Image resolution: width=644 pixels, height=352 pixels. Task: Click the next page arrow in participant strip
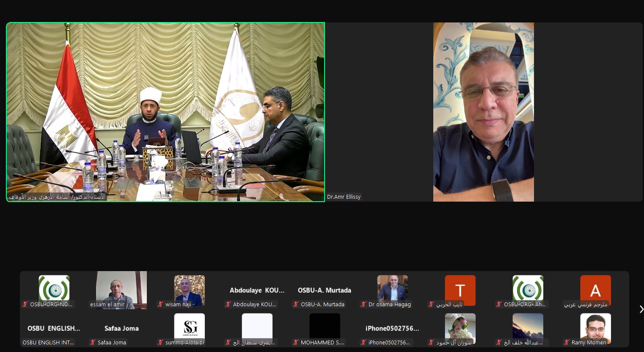(x=641, y=309)
